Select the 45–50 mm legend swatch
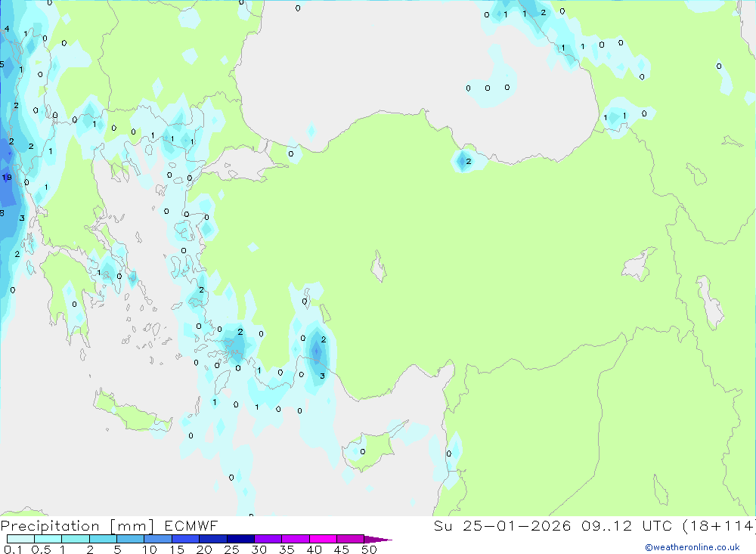The height and width of the screenshot is (554, 756). (351, 539)
